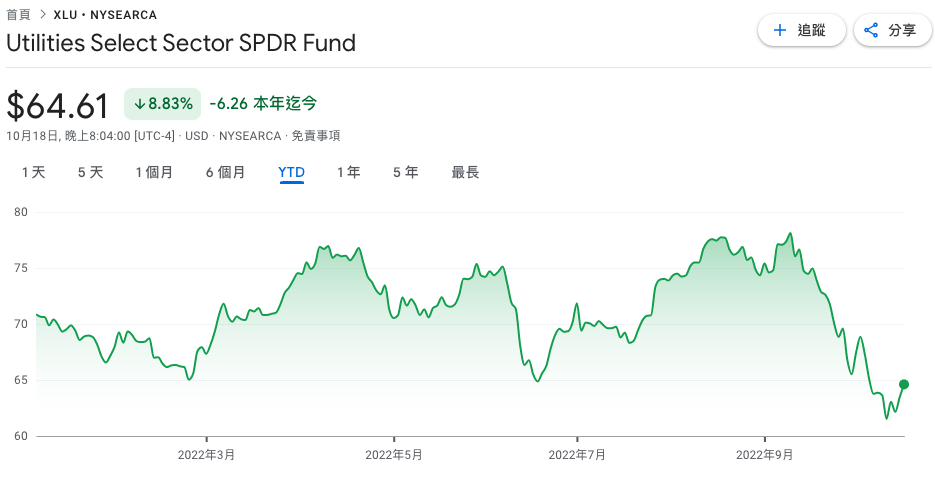This screenshot has width=935, height=478.
Task: Switch to the 1個月 range tab
Action: pos(154,172)
